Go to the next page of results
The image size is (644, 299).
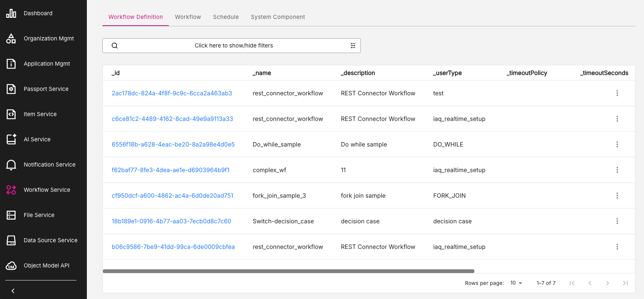[608, 283]
